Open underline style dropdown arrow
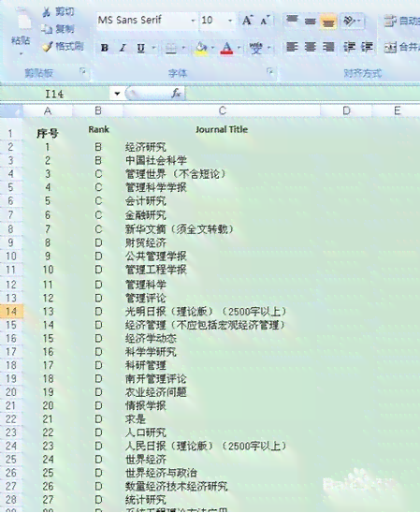 [x=153, y=48]
